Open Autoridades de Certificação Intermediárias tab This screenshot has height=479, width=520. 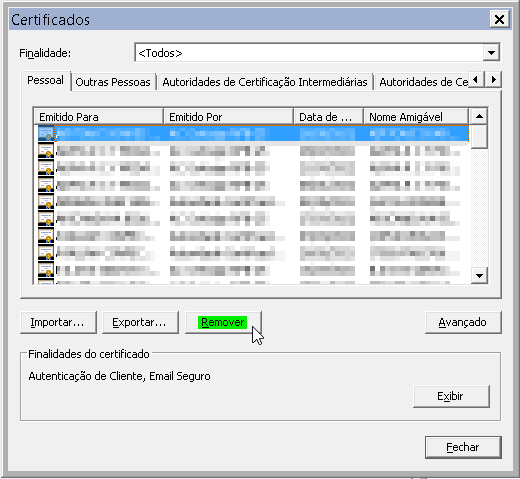(x=265, y=82)
